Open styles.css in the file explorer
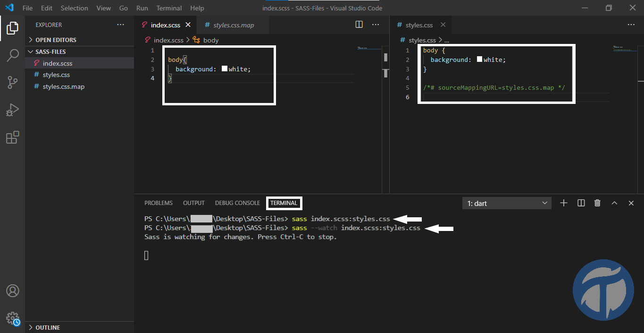Viewport: 644px width, 333px height. point(80,75)
